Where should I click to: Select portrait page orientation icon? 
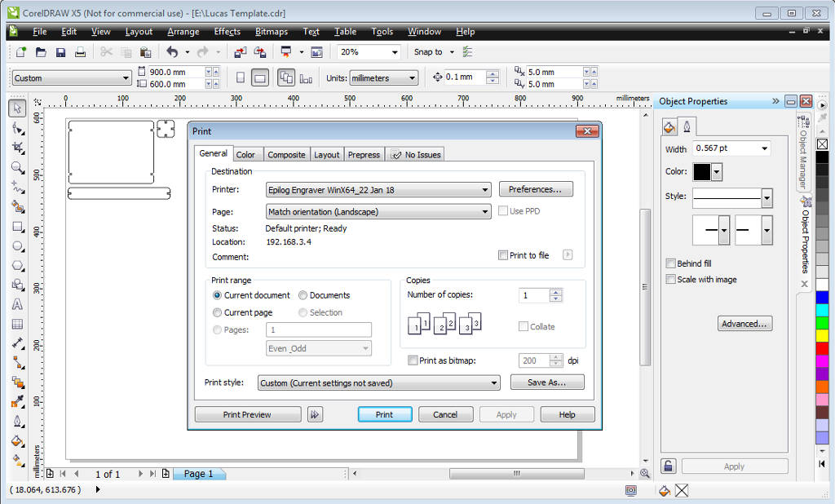tap(241, 77)
